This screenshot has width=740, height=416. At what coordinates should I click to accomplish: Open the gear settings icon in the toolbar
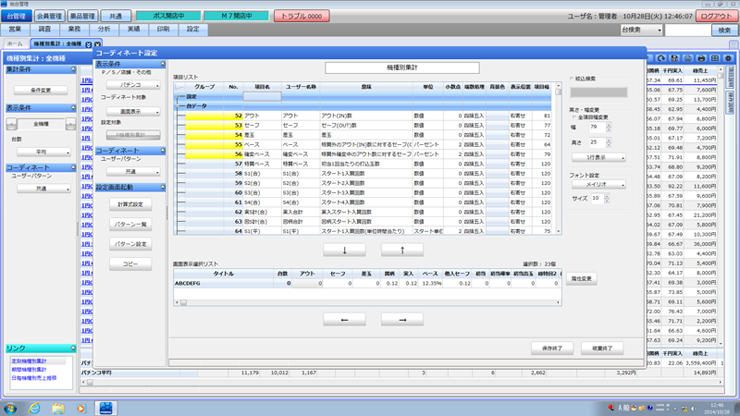pyautogui.click(x=728, y=58)
